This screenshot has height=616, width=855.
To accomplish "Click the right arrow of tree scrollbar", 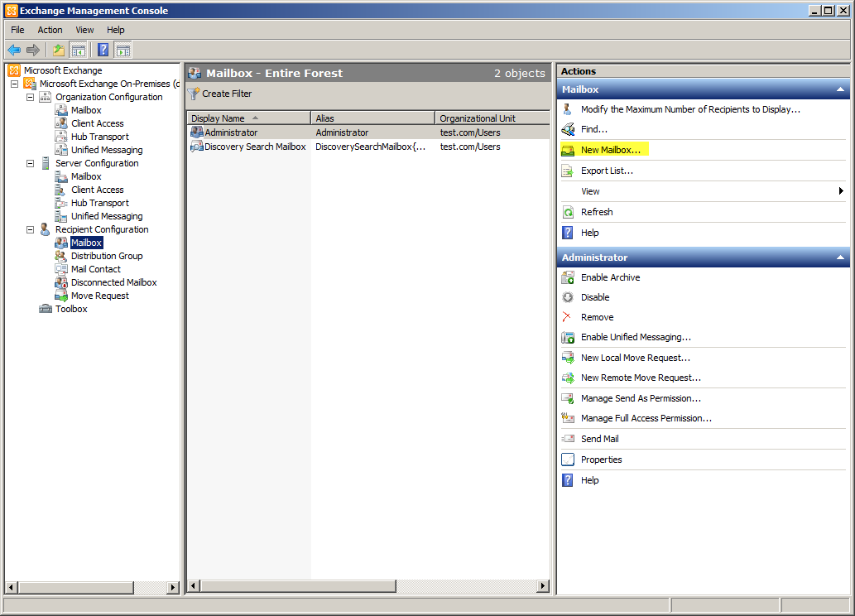I will pos(173,587).
